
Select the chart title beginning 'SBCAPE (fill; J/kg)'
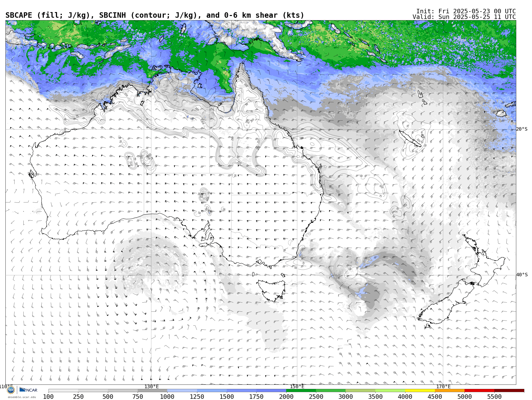(x=155, y=15)
